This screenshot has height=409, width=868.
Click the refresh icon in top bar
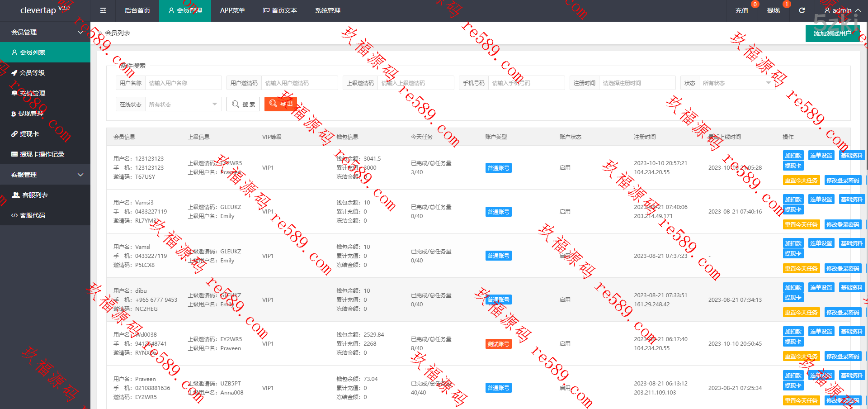[x=802, y=10]
